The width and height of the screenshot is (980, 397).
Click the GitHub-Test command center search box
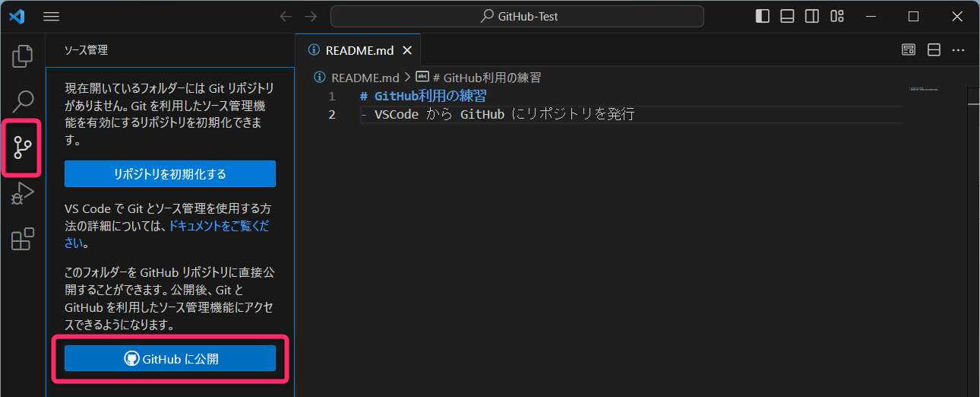point(517,17)
